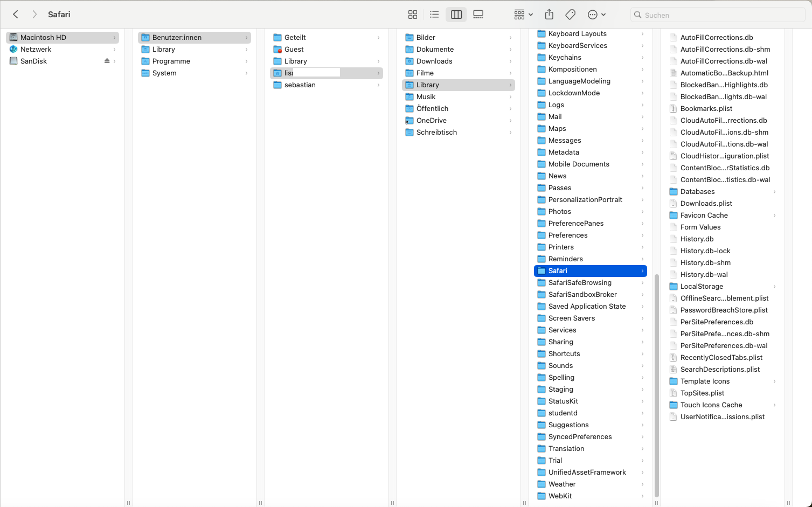The image size is (812, 507).
Task: Open the System folder icon
Action: pos(145,73)
